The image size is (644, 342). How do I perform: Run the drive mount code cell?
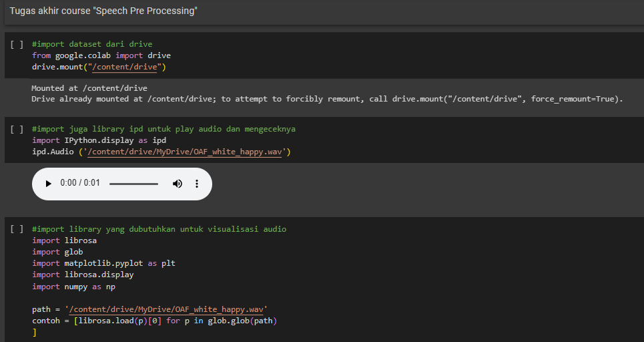[x=17, y=45]
